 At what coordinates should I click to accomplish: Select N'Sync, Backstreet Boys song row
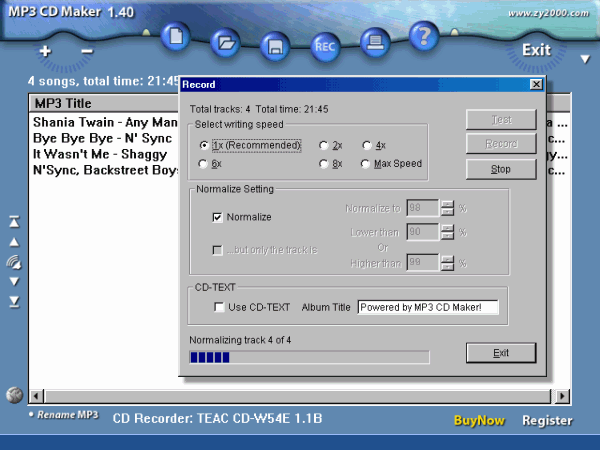point(105,170)
